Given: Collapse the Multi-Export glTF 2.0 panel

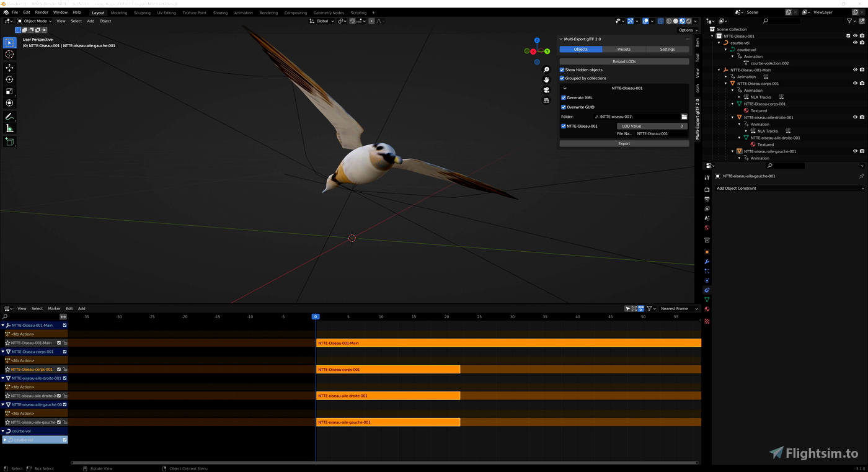Looking at the screenshot, I should tap(560, 39).
